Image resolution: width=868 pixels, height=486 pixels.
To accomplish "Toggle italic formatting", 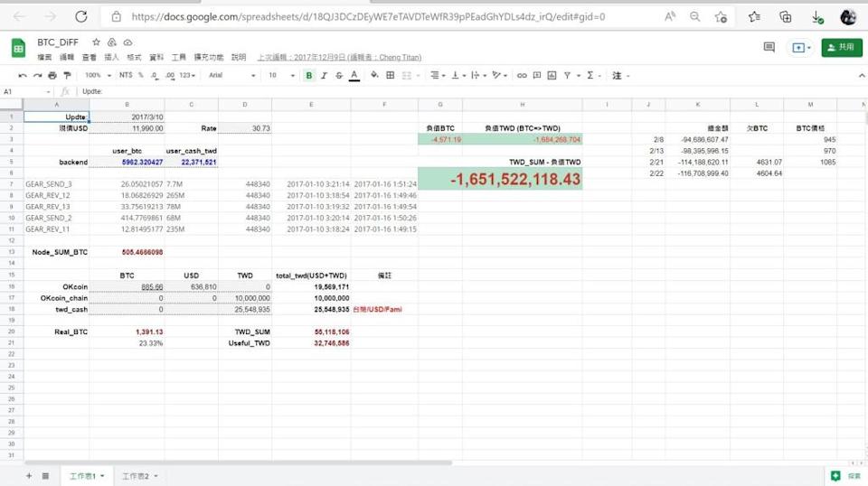I will [325, 76].
